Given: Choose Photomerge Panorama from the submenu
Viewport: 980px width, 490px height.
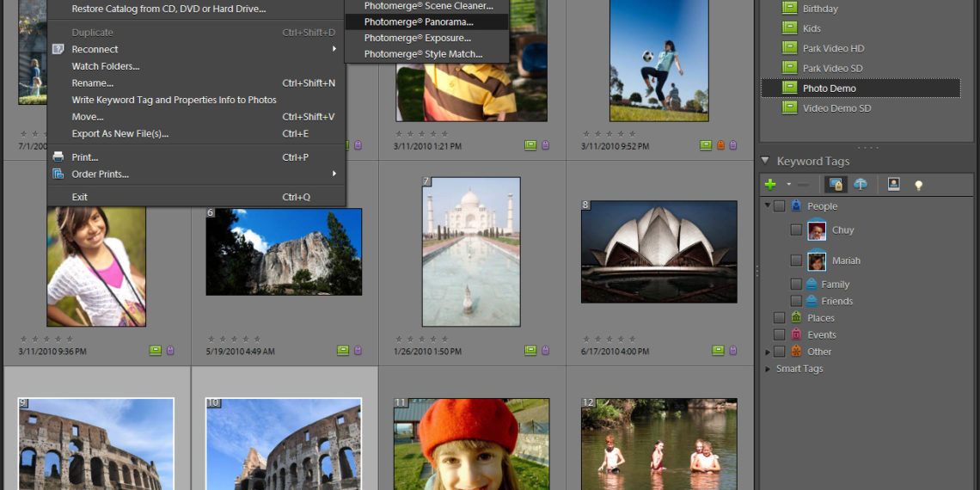Looking at the screenshot, I should point(427,21).
